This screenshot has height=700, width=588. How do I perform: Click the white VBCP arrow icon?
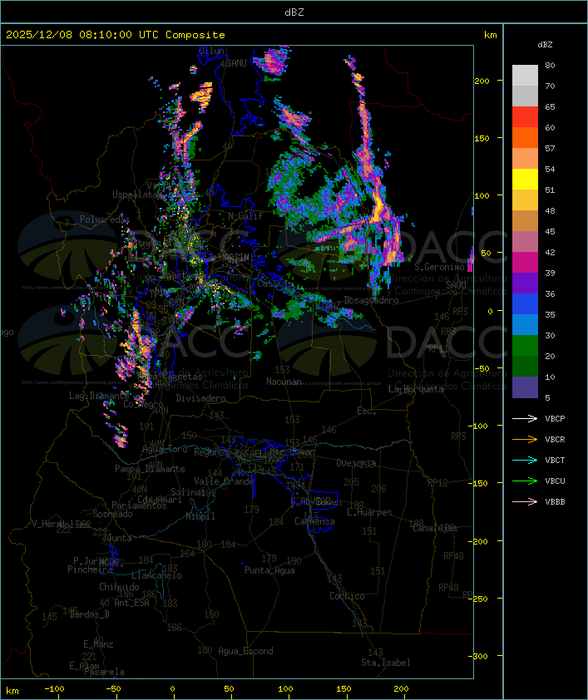(x=525, y=418)
